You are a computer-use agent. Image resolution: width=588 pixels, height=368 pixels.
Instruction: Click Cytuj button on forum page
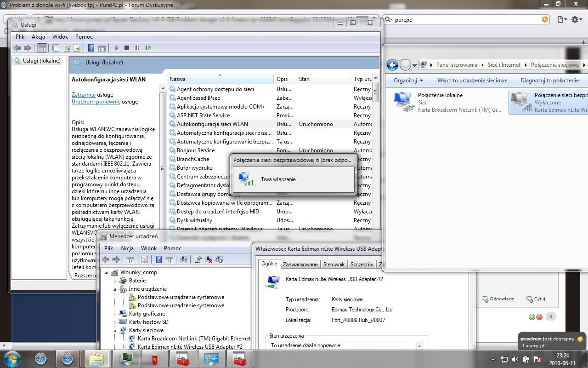coord(536,299)
